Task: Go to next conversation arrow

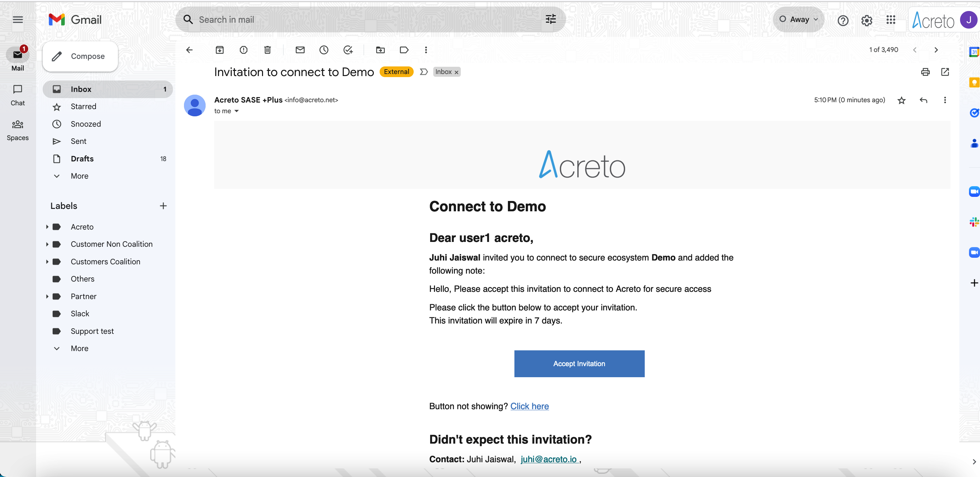Action: [936, 50]
